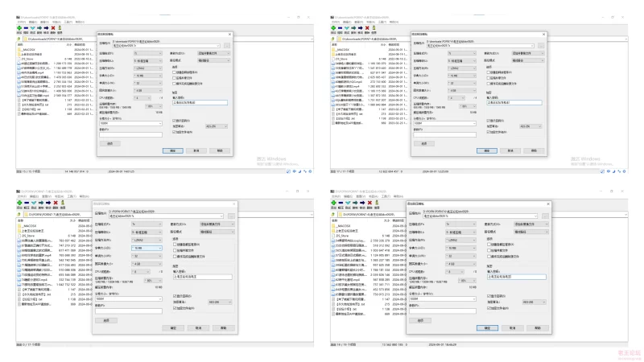Click yellow Info icon in bottom-left window
Image resolution: width=644 pixels, height=362 pixels.
coord(63,203)
